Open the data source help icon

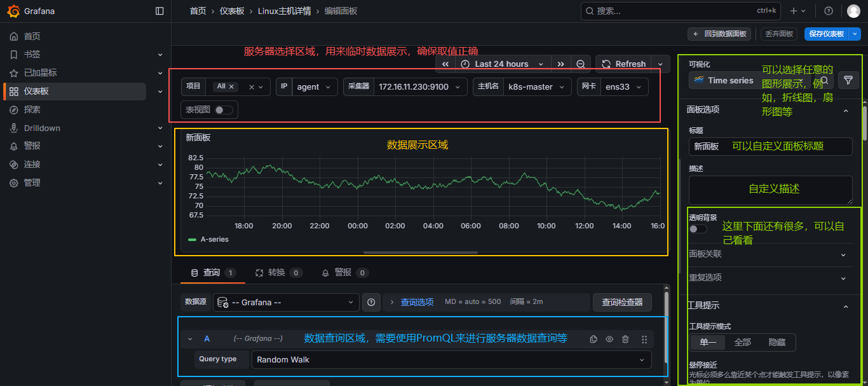point(371,302)
